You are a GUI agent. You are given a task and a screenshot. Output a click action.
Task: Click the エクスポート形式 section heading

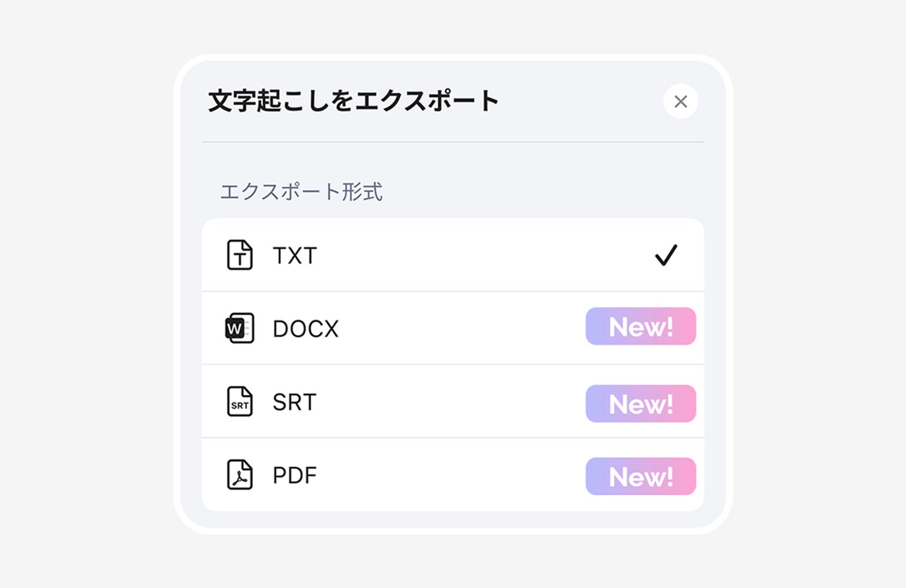tap(301, 192)
